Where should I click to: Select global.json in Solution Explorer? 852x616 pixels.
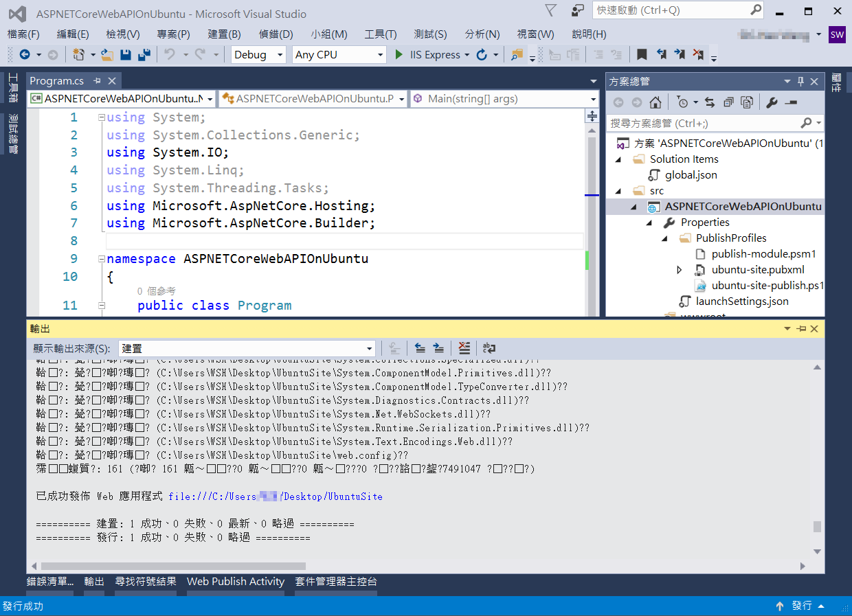tap(691, 175)
